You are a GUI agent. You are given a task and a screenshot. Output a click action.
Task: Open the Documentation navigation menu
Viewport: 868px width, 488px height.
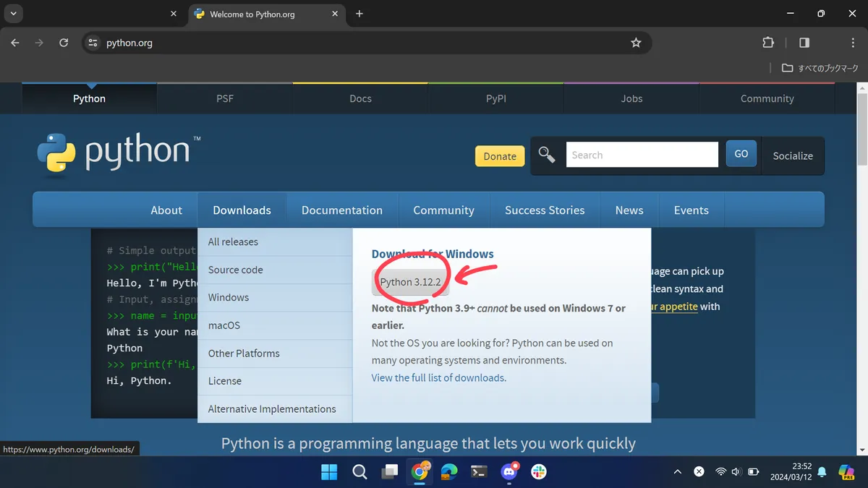342,210
